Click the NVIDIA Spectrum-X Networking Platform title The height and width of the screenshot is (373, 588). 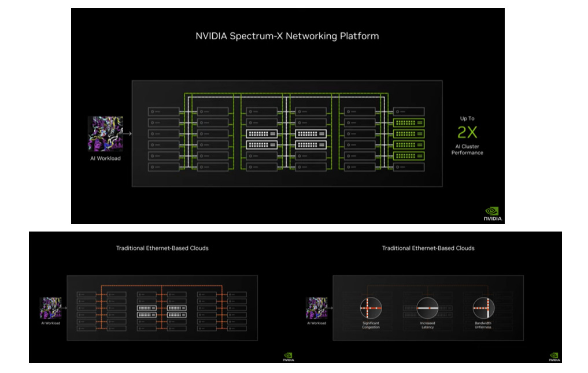286,36
